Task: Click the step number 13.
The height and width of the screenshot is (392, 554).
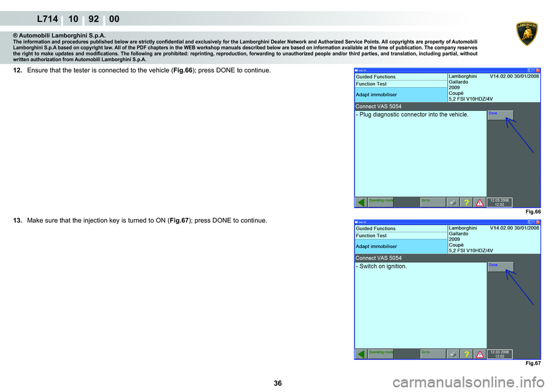Action: click(x=18, y=221)
